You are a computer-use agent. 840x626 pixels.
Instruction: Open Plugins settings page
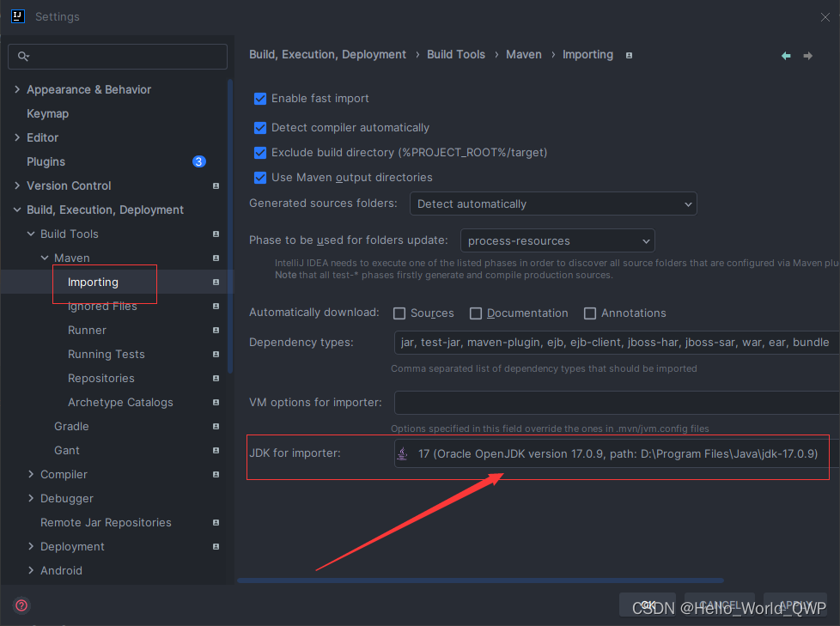tap(46, 161)
